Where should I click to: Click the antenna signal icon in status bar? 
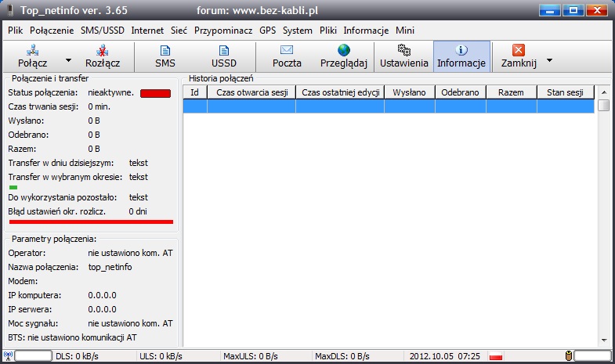(7, 357)
